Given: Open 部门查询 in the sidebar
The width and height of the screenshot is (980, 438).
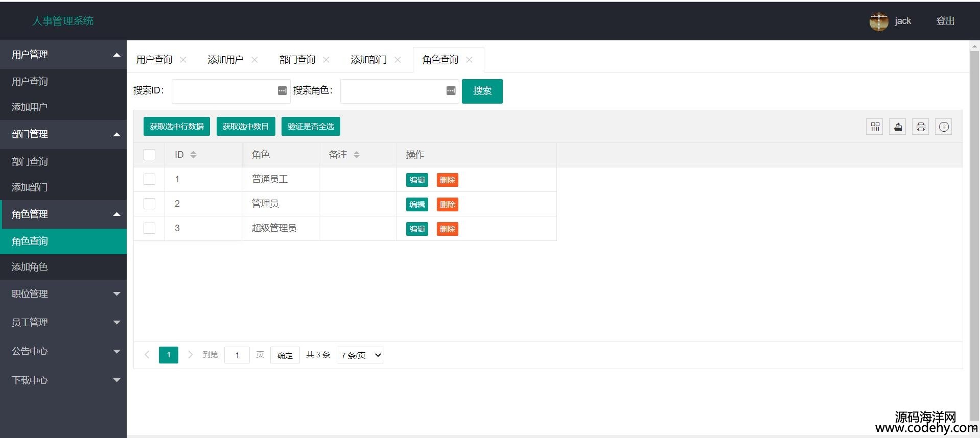Looking at the screenshot, I should click(63, 162).
